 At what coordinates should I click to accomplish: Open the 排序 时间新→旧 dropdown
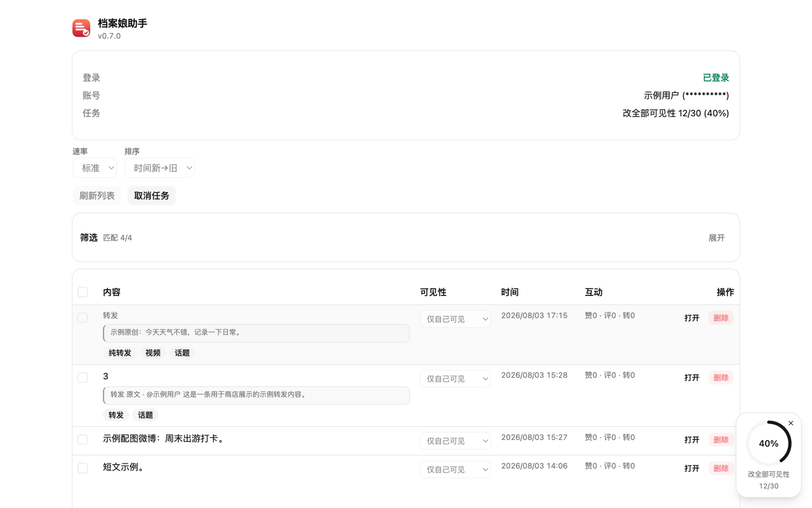159,168
